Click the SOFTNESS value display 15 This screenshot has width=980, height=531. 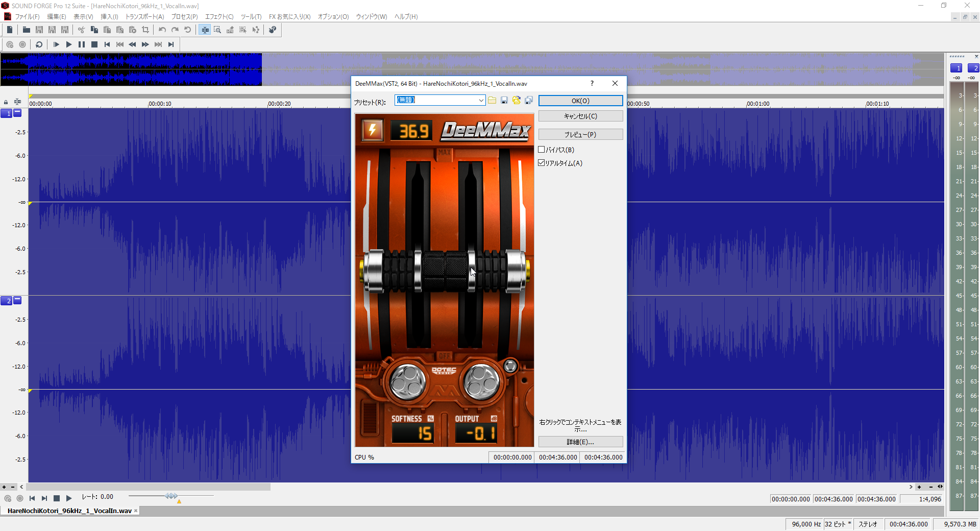point(412,433)
